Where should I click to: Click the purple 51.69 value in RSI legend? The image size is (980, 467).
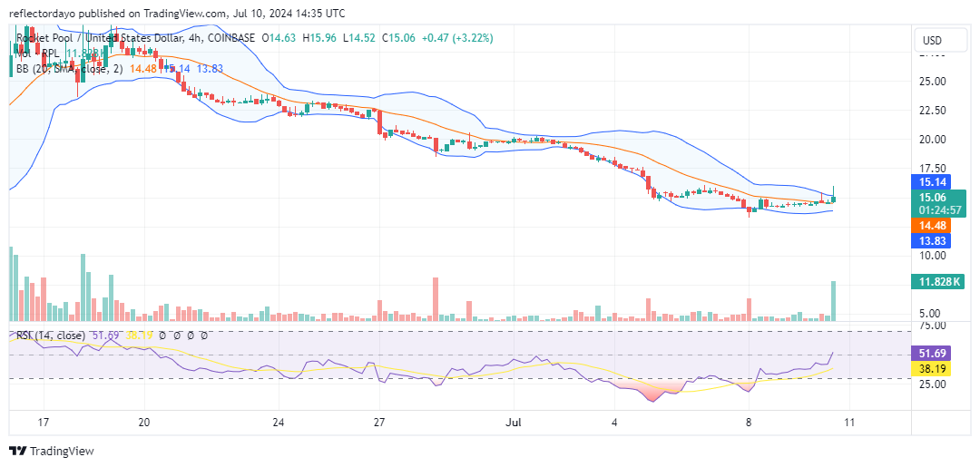pos(105,336)
